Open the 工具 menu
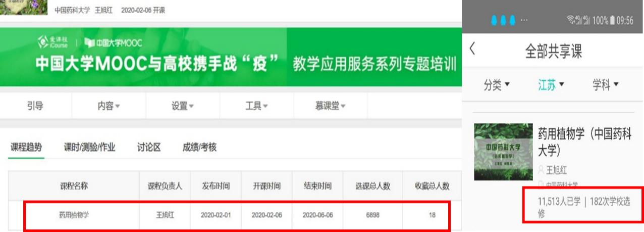This screenshot has height=232, width=644. [256, 106]
